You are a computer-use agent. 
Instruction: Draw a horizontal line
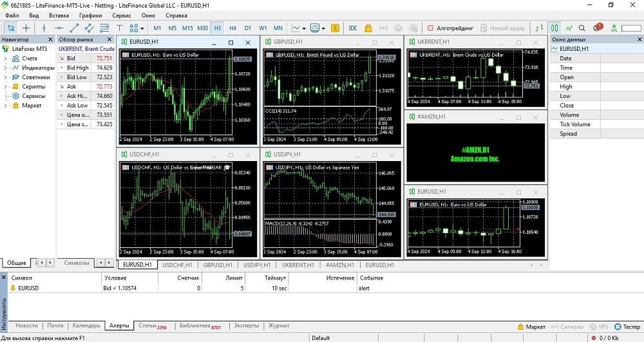(59, 28)
